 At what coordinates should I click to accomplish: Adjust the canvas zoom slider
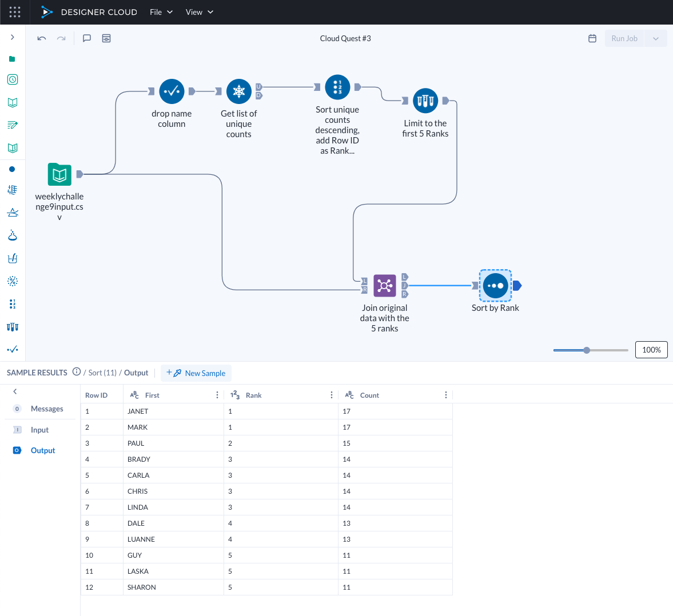(586, 350)
